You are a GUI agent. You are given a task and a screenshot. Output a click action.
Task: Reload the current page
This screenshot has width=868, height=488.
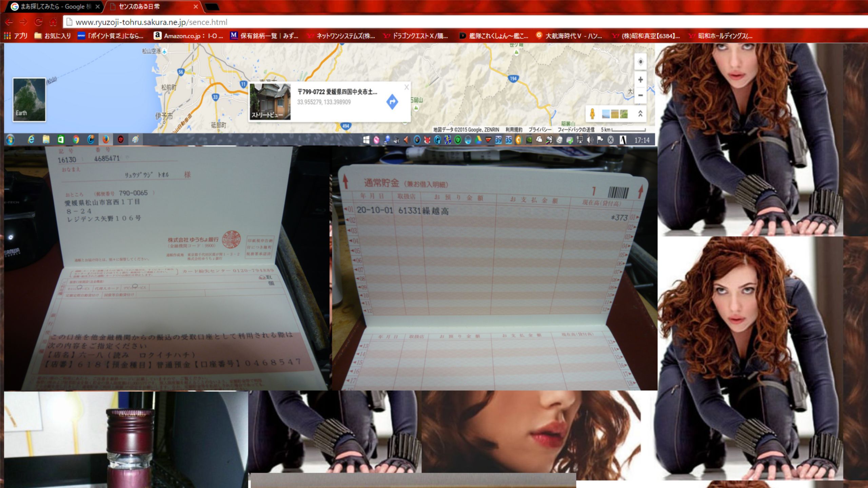tap(39, 22)
